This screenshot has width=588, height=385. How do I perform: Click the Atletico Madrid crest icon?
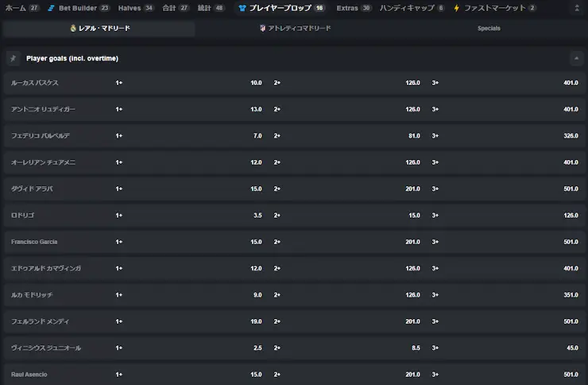[262, 28]
